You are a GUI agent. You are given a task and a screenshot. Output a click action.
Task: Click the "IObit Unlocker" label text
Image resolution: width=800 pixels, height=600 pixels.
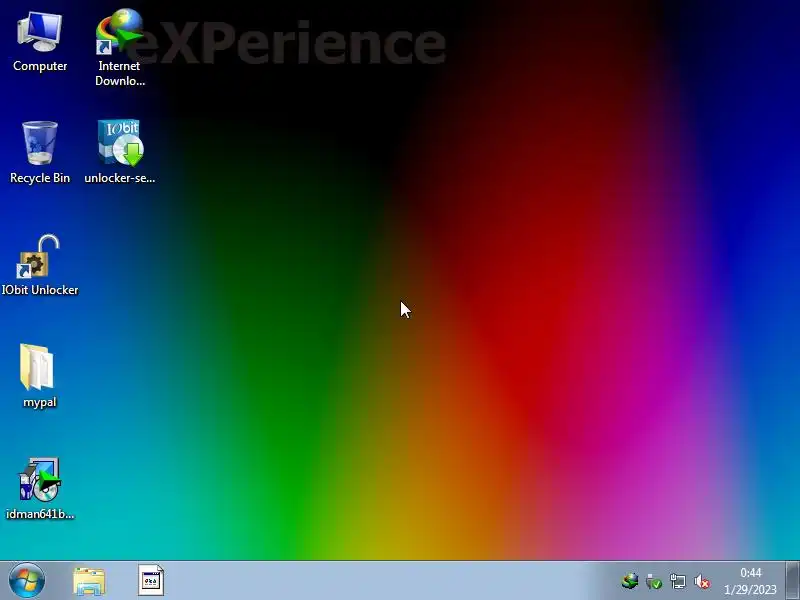(x=40, y=290)
